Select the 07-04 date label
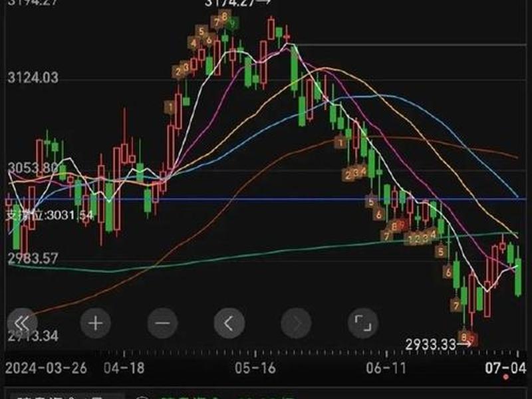 tap(505, 368)
